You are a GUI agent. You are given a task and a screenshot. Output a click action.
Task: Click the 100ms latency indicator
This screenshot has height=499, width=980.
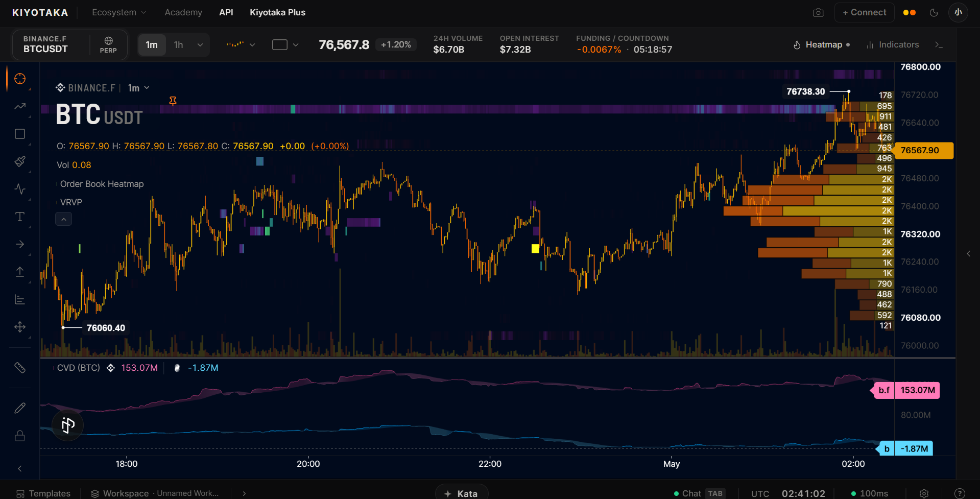tap(870, 493)
